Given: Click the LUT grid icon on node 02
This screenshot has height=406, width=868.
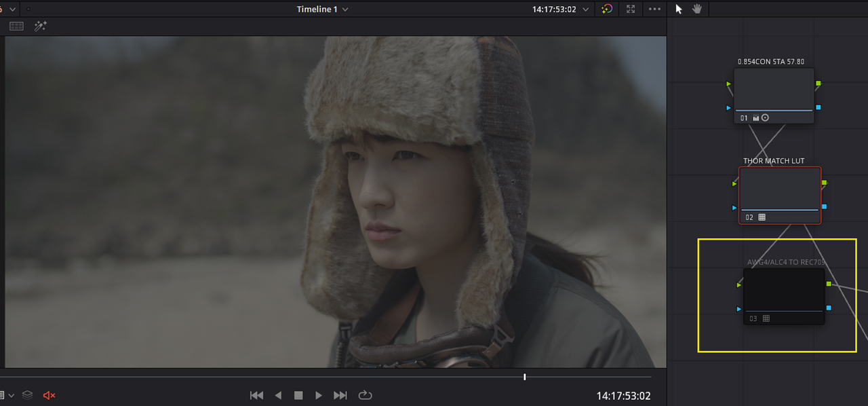Looking at the screenshot, I should 762,217.
